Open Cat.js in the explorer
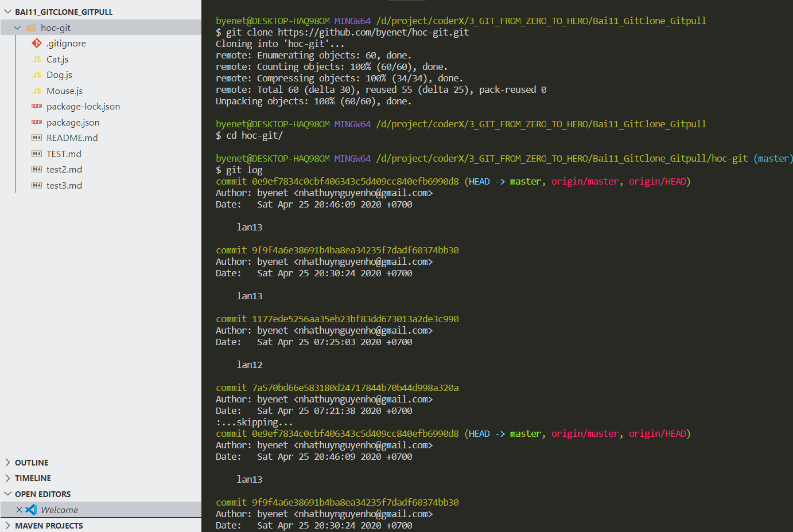Image resolution: width=793 pixels, height=532 pixels. [57, 59]
